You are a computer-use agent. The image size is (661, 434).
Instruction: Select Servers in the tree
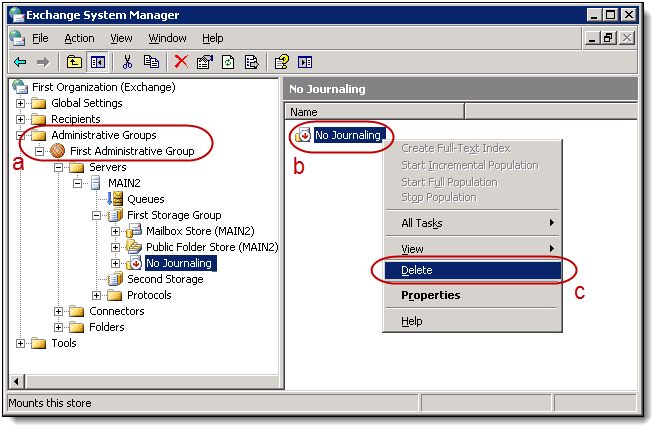(x=107, y=167)
